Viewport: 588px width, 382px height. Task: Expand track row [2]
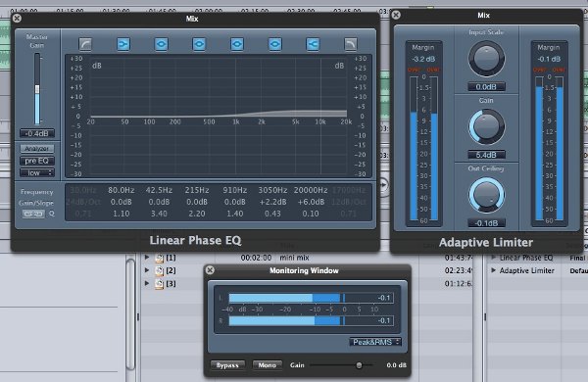(147, 270)
